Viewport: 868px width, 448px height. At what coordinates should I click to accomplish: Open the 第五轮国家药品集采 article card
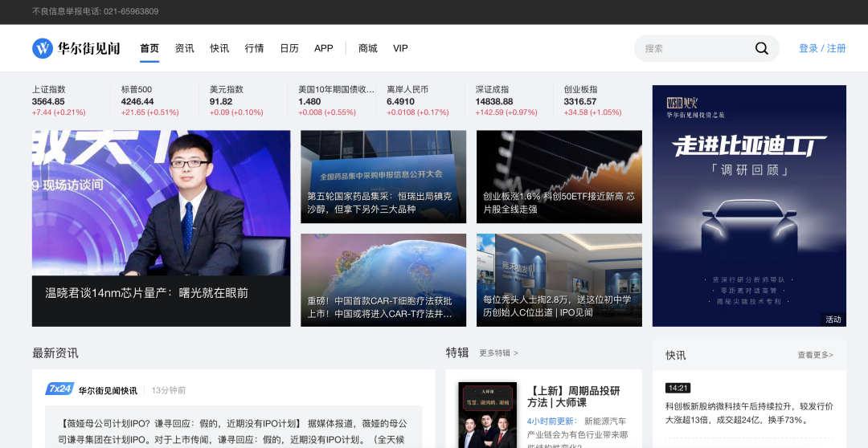click(x=383, y=177)
